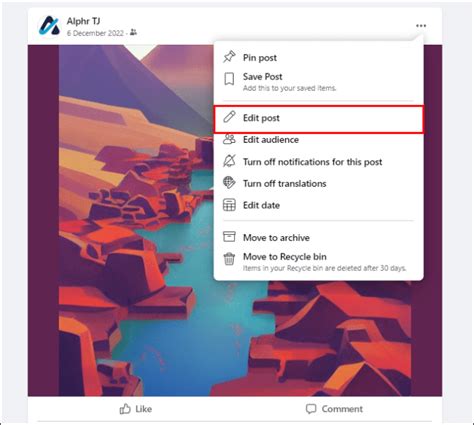Click the trash can Recycle bin icon
474x425 pixels.
[229, 259]
